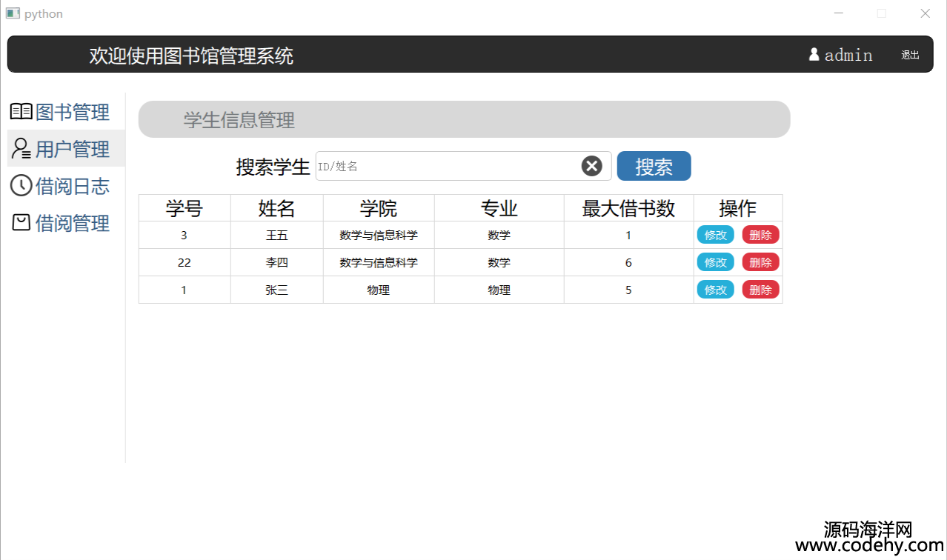Clear search field using the X icon
This screenshot has width=947, height=560.
coord(591,167)
